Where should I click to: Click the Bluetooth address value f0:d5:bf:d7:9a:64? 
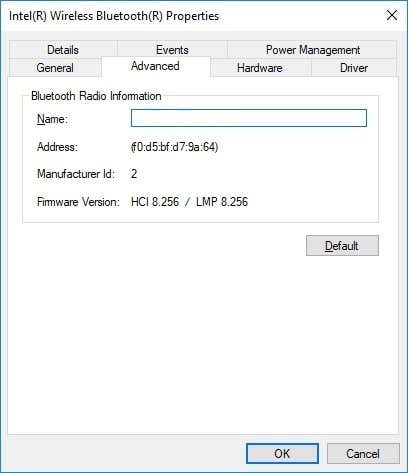(x=174, y=147)
